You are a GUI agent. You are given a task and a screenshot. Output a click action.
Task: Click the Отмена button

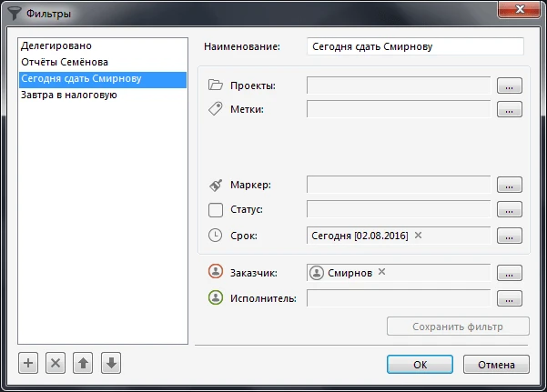coord(495,364)
